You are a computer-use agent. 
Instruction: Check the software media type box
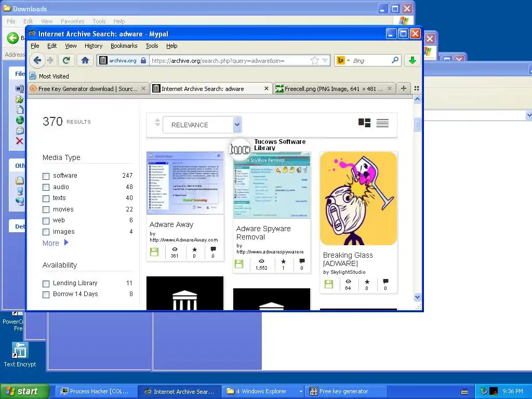click(x=46, y=176)
